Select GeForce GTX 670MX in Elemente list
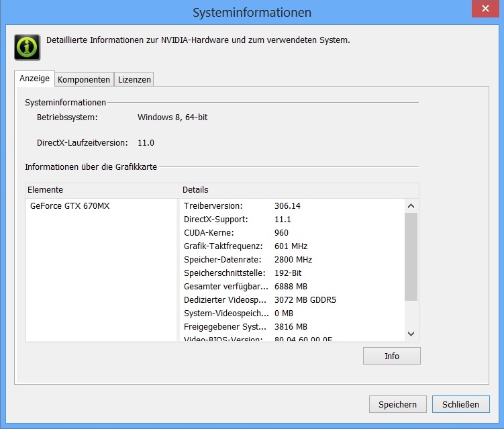 click(70, 206)
